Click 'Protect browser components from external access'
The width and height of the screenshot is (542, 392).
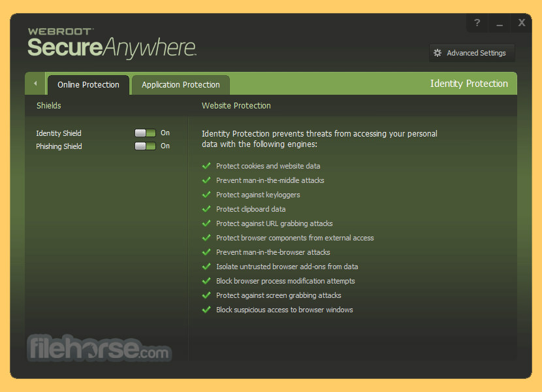295,238
